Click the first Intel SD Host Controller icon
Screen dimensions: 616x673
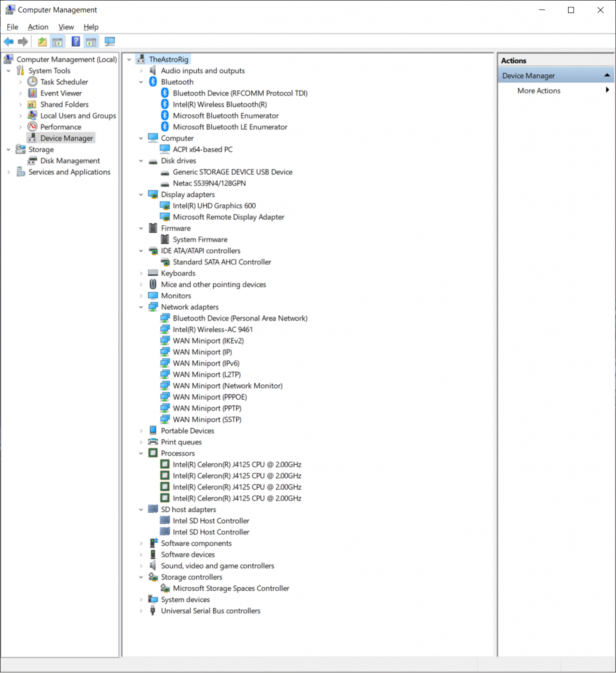pyautogui.click(x=165, y=521)
